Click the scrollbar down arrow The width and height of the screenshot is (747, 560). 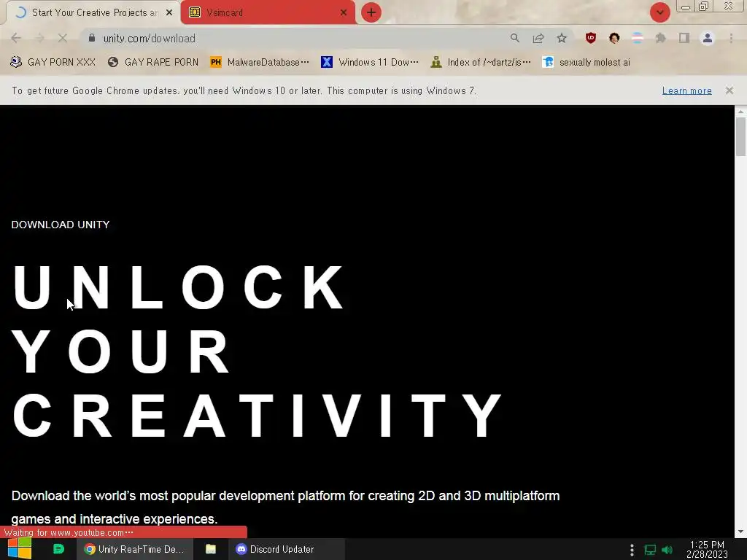tap(740, 532)
